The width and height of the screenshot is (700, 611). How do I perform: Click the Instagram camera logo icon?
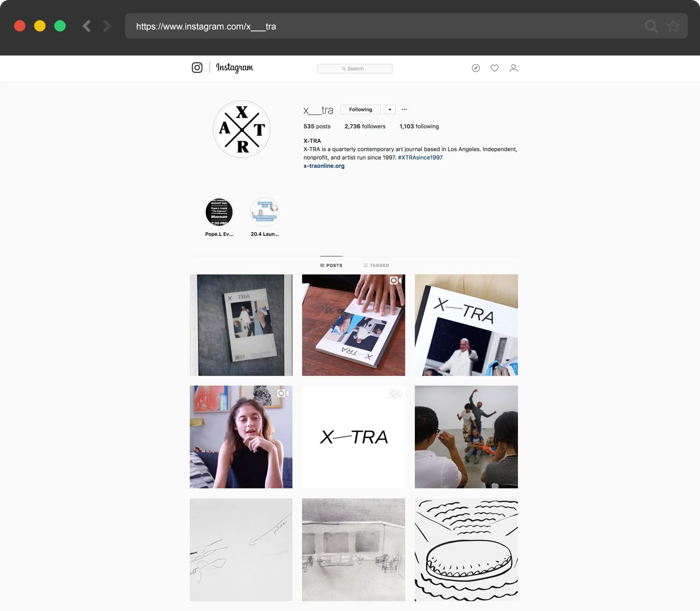pos(197,67)
